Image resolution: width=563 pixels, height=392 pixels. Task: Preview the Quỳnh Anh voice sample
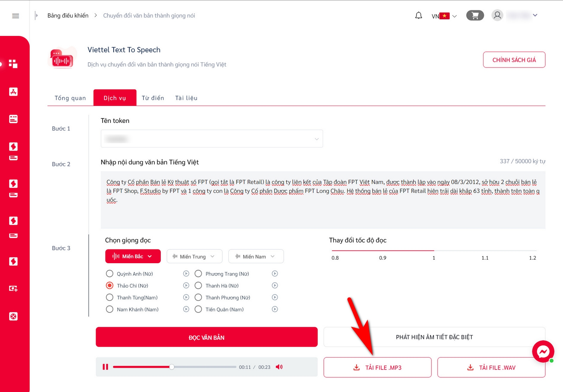tap(186, 274)
